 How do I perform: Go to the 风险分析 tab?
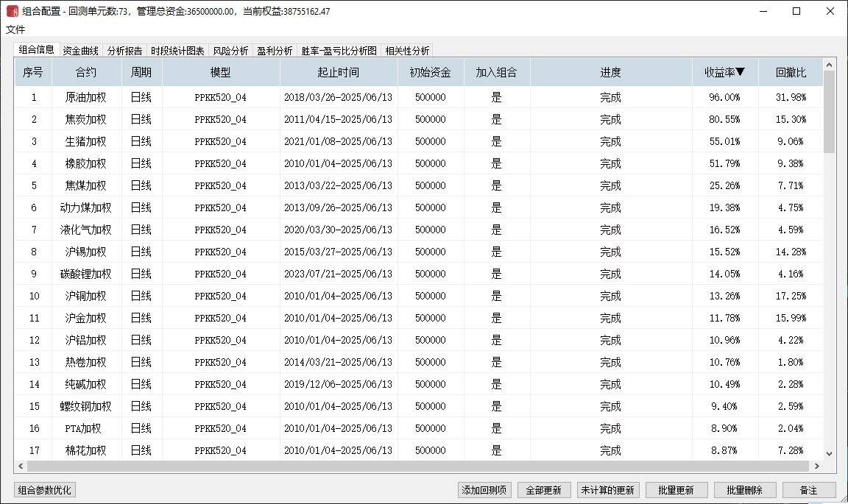point(230,51)
